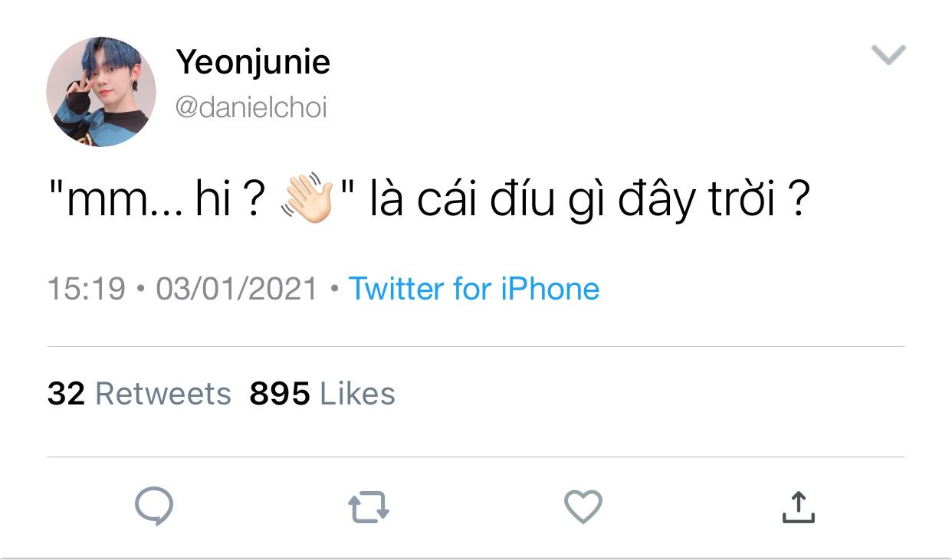Open the tweet options chevron menu

pyautogui.click(x=888, y=55)
